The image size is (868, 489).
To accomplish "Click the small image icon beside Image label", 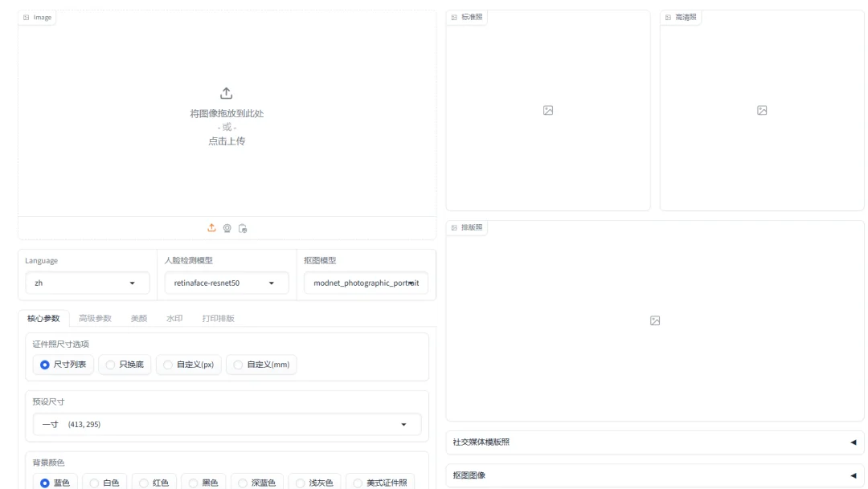I will [25, 16].
